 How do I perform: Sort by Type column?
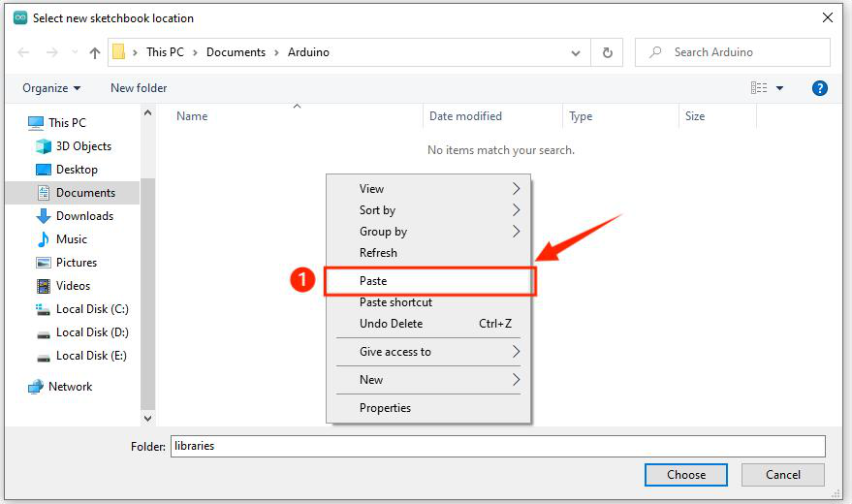(x=581, y=116)
